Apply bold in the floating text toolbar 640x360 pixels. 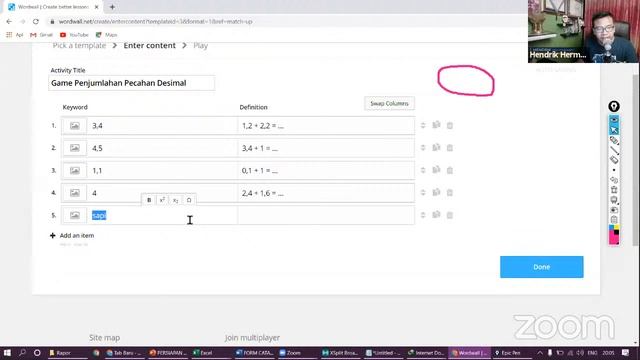click(149, 200)
